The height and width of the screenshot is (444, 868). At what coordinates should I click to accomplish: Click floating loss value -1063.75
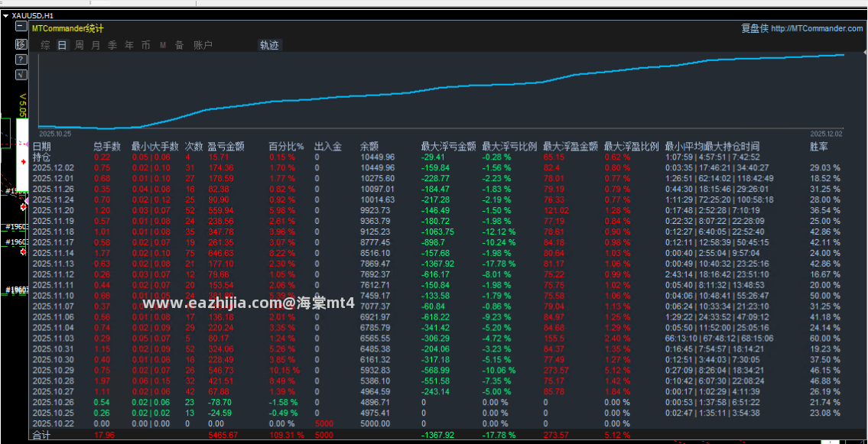pyautogui.click(x=440, y=232)
